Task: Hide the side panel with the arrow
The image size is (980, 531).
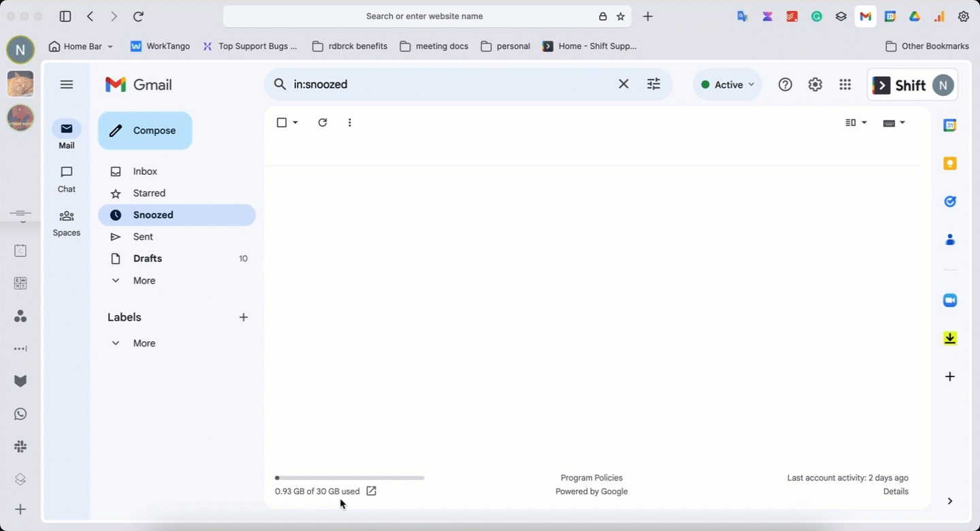Action: [x=950, y=501]
